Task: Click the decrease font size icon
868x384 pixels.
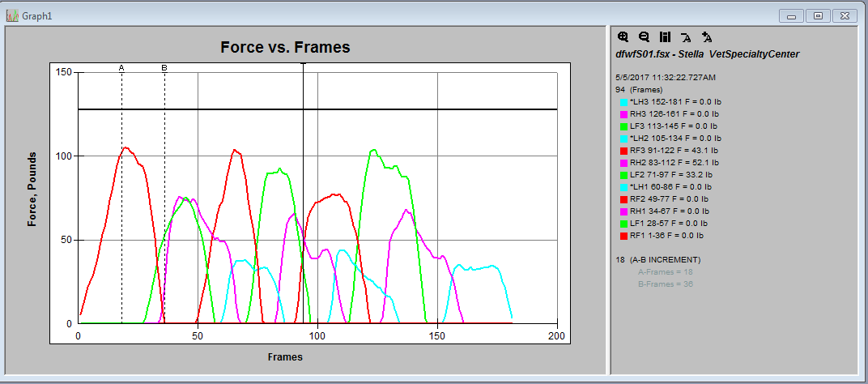Action: 686,37
